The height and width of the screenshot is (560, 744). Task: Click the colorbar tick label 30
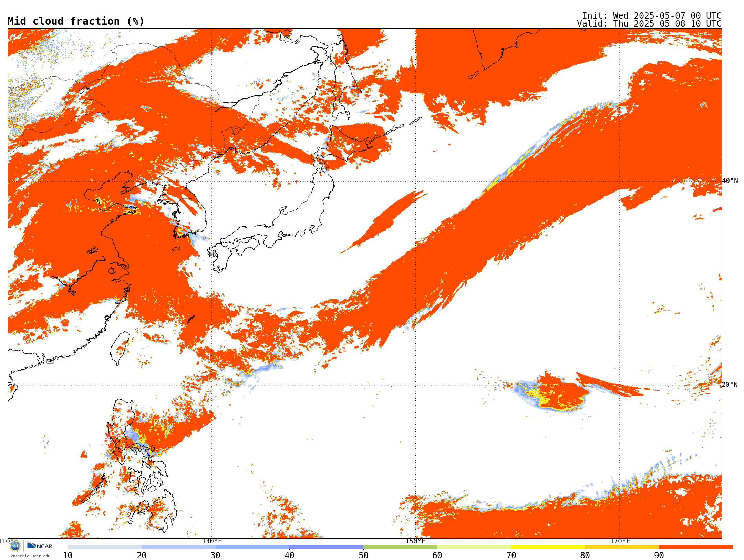216,556
